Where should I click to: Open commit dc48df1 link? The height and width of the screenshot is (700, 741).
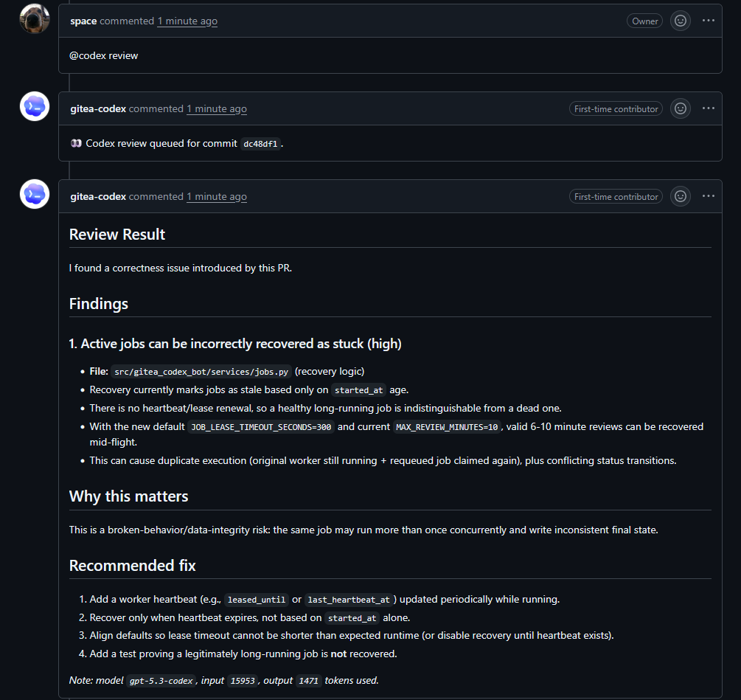260,144
